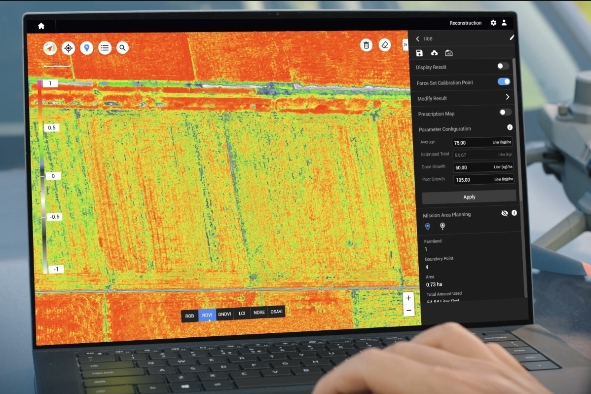Switch to the RGB map tab
Screen dimensions: 591x394
190,316
